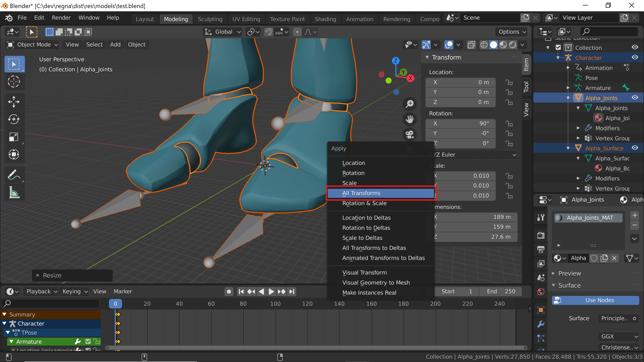The height and width of the screenshot is (362, 644).
Task: Toggle snapping magnet button
Action: pyautogui.click(x=268, y=32)
